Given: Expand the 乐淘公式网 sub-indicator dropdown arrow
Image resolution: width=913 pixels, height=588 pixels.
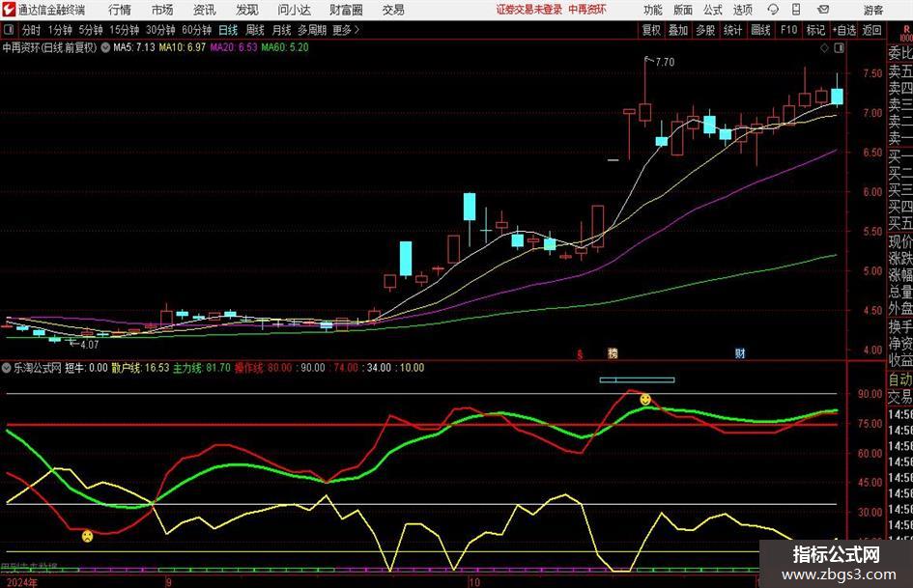Looking at the screenshot, I should pos(7,368).
